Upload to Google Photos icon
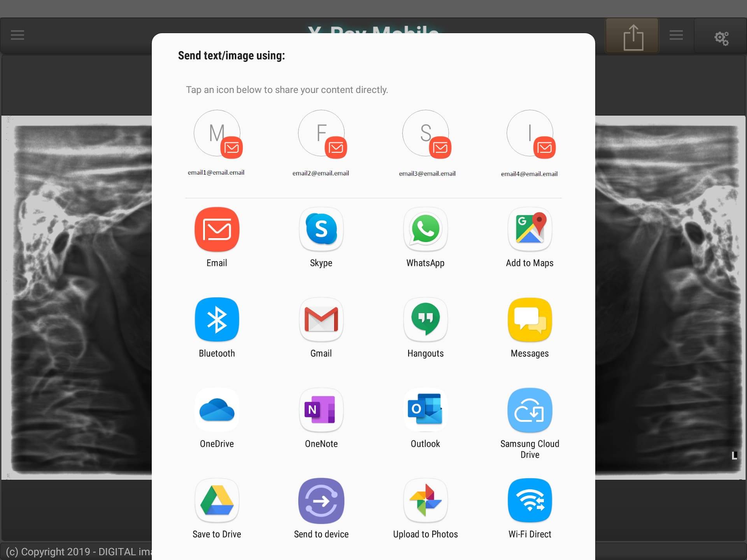This screenshot has width=747, height=560. (425, 500)
